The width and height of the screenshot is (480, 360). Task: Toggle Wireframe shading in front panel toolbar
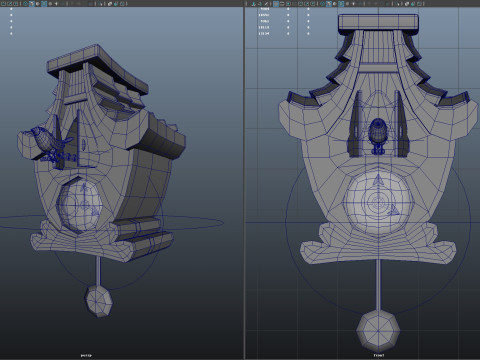(x=322, y=4)
